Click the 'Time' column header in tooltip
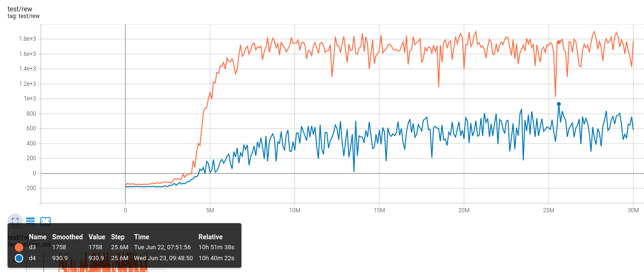Viewport: 644px width, 272px height. (141, 237)
